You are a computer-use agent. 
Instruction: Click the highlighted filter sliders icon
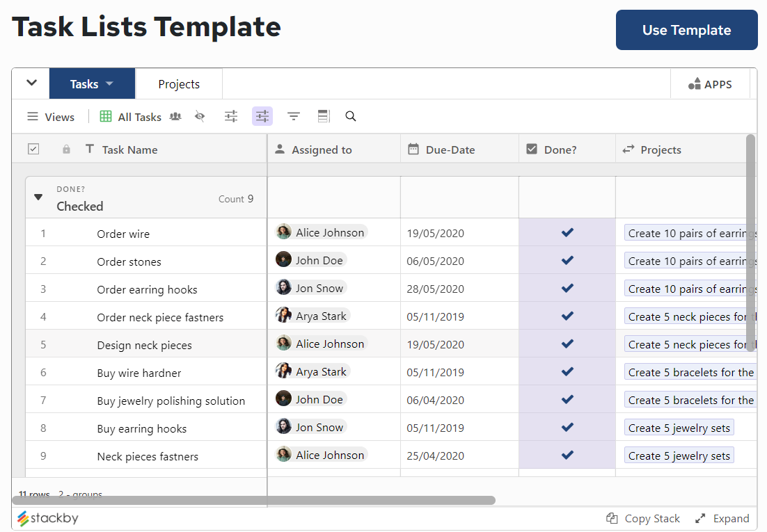tap(262, 116)
